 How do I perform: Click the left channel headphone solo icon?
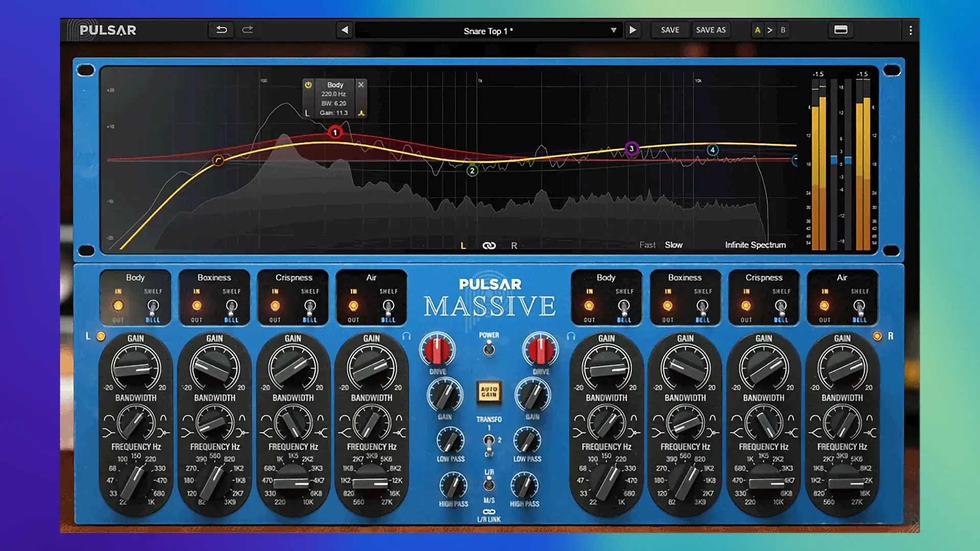(x=406, y=336)
